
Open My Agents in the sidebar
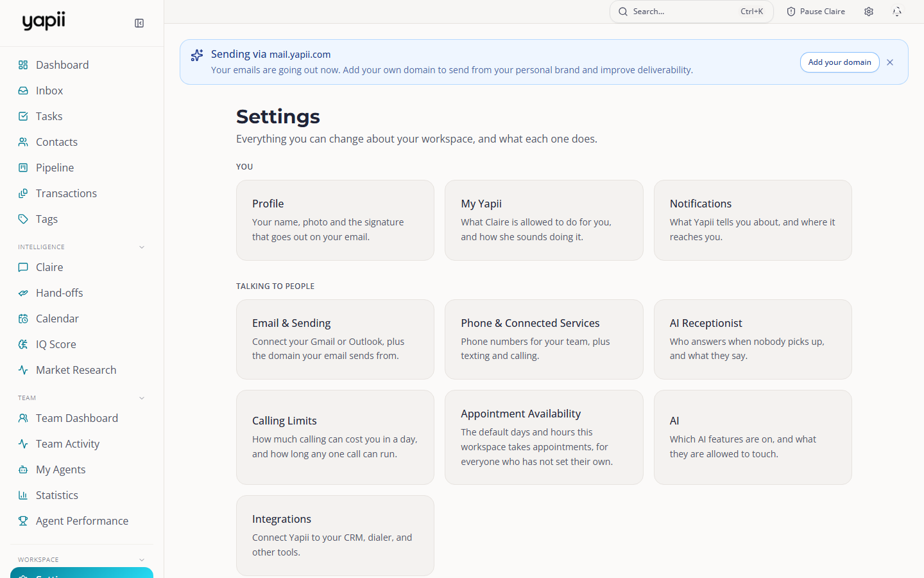tap(82, 469)
